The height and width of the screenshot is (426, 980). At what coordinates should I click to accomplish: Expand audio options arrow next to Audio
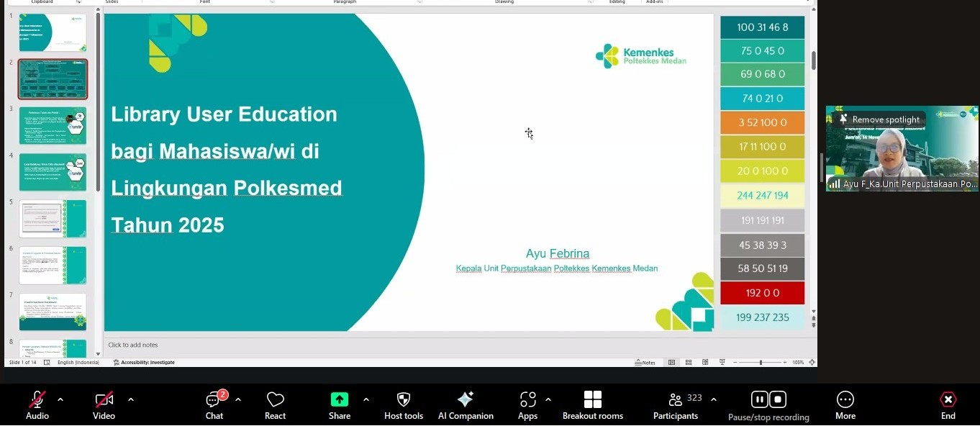click(x=60, y=399)
